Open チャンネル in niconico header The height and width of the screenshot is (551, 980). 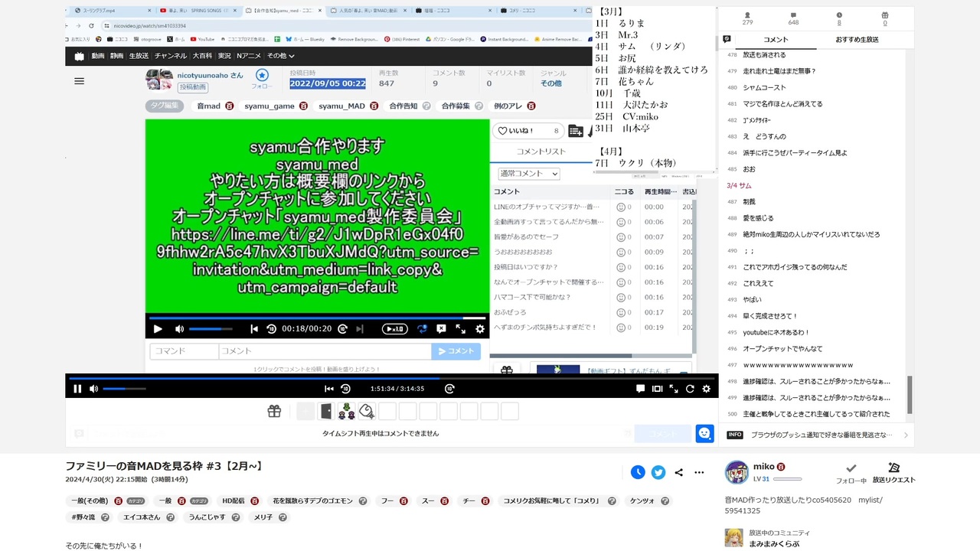pyautogui.click(x=170, y=56)
